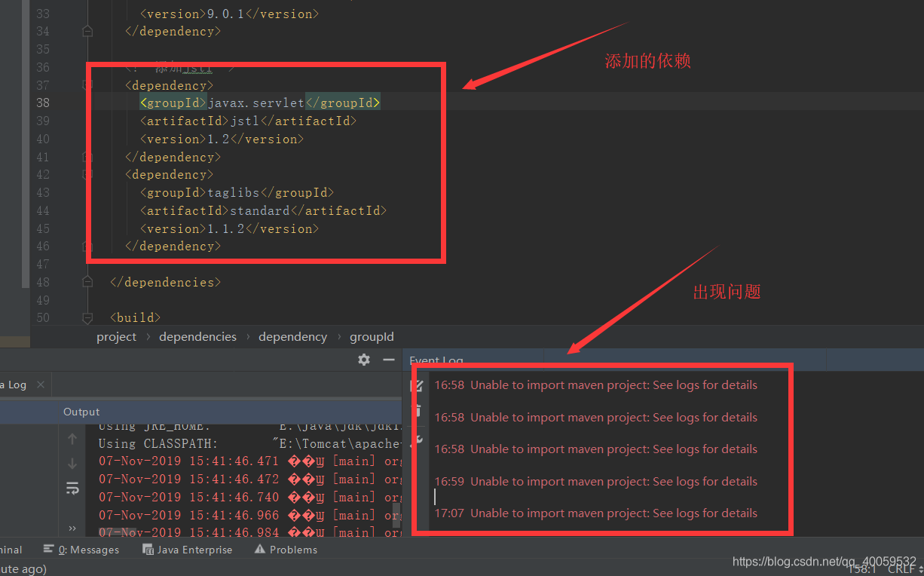The height and width of the screenshot is (576, 924).
Task: Select the Output header tab
Action: coord(81,412)
